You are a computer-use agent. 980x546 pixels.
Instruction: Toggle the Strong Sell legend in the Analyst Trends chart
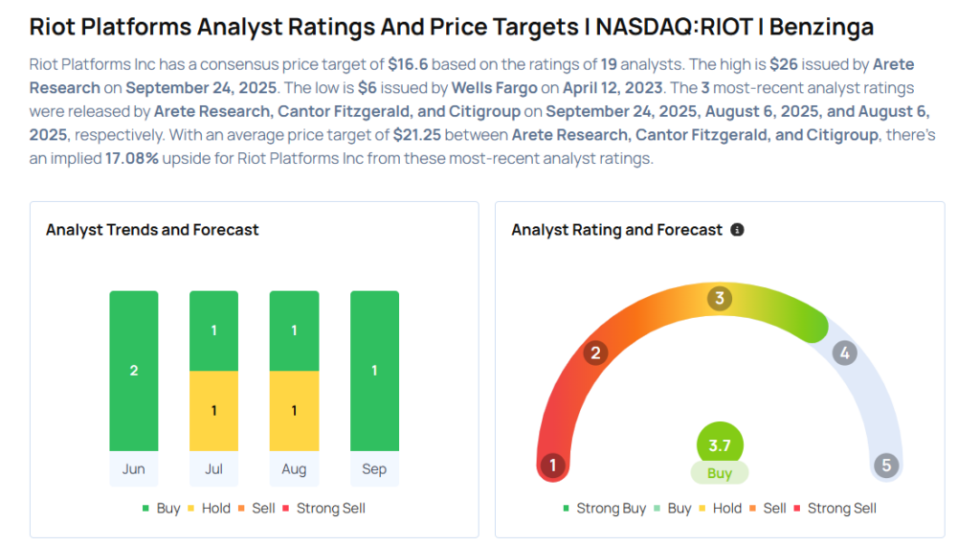(323, 509)
